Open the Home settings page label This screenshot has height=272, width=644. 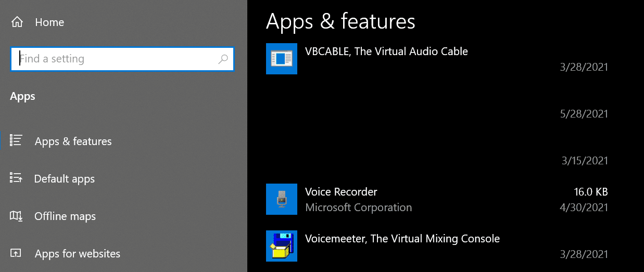49,22
